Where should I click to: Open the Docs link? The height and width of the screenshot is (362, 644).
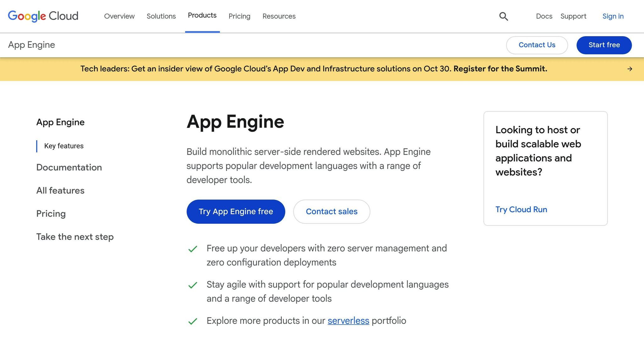tap(544, 16)
